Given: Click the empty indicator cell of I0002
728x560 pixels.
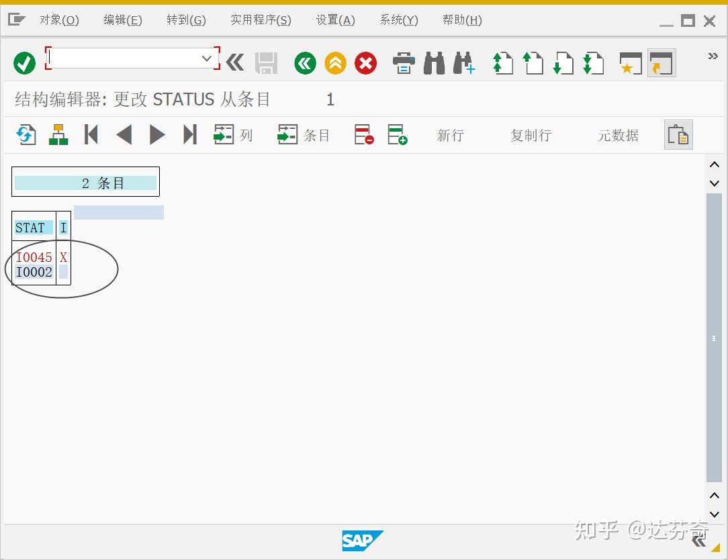Looking at the screenshot, I should (x=63, y=272).
